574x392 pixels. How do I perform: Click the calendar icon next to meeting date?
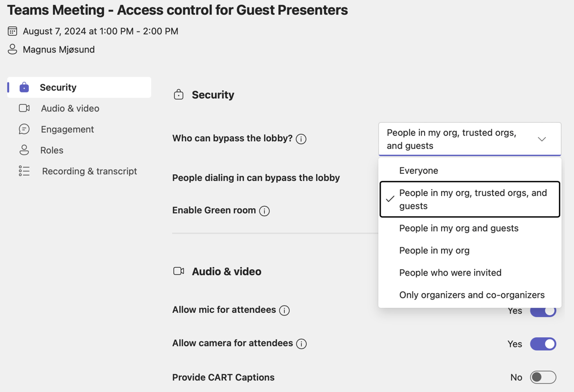pyautogui.click(x=12, y=30)
